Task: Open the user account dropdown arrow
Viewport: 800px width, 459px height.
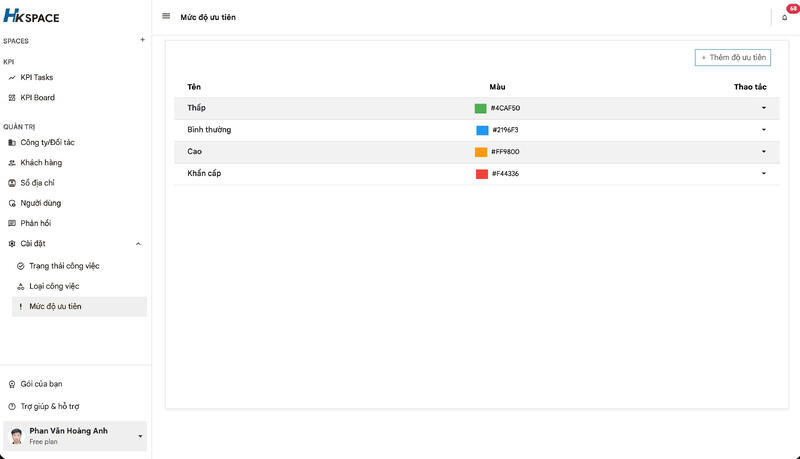Action: (140, 436)
